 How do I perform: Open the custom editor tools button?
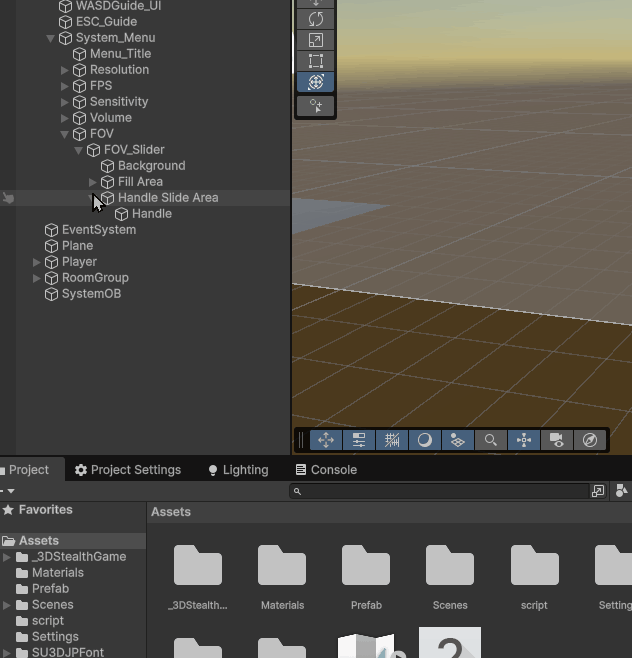pyautogui.click(x=315, y=105)
